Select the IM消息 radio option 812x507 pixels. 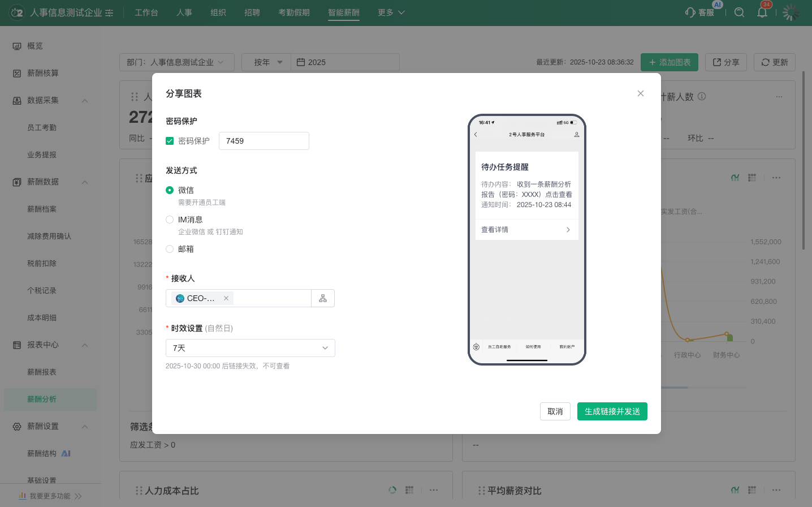point(170,220)
